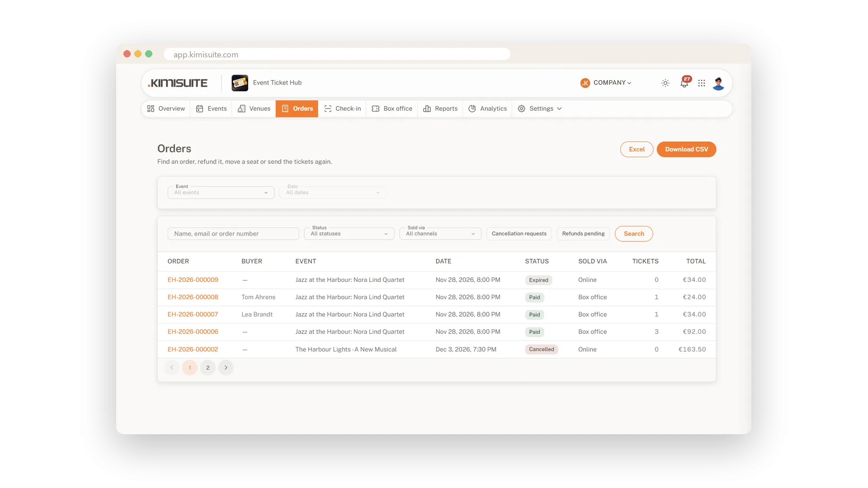
Task: Click the Expired status badge
Action: pos(539,280)
